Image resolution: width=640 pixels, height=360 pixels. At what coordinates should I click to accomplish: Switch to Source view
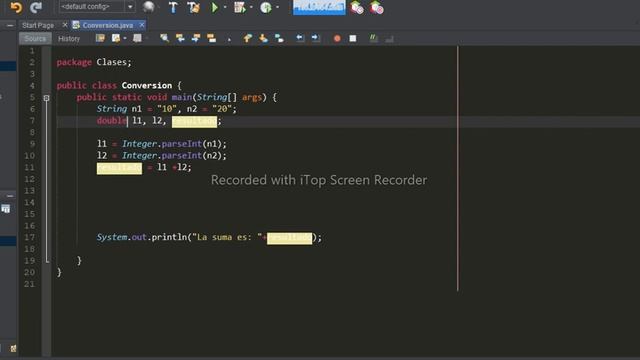pyautogui.click(x=35, y=38)
